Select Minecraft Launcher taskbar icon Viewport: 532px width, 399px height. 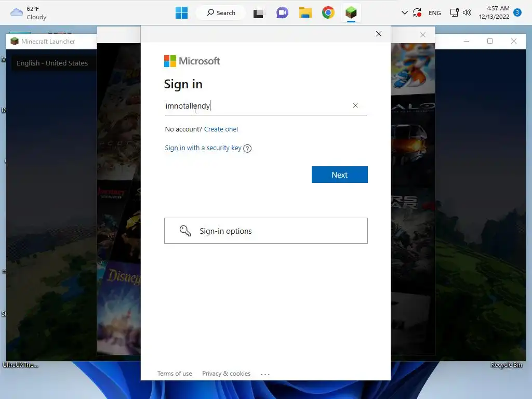351,13
